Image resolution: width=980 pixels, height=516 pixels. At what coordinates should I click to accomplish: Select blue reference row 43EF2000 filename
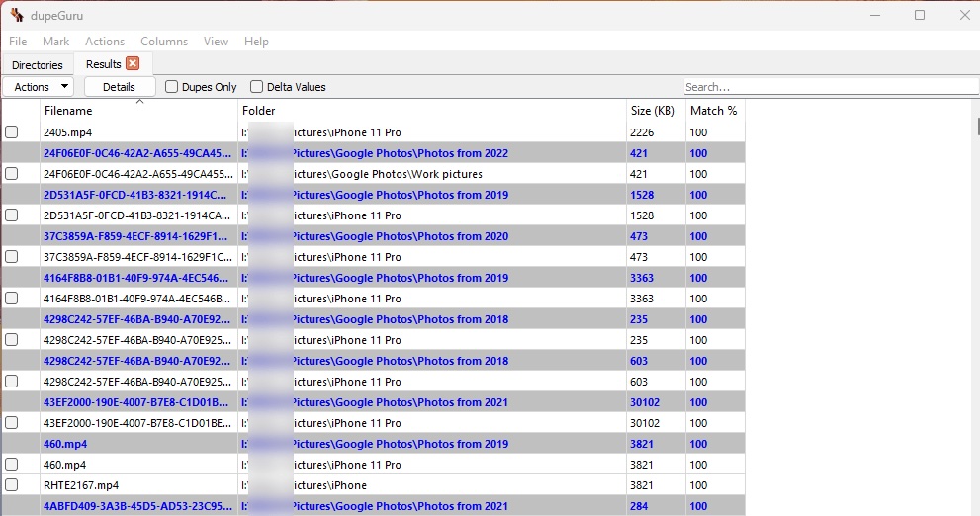pyautogui.click(x=135, y=402)
